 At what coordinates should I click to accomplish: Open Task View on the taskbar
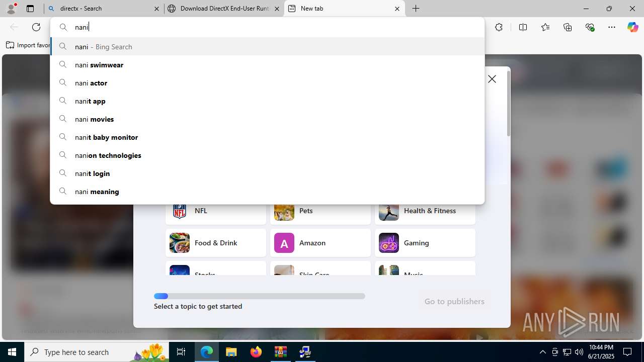(x=181, y=352)
